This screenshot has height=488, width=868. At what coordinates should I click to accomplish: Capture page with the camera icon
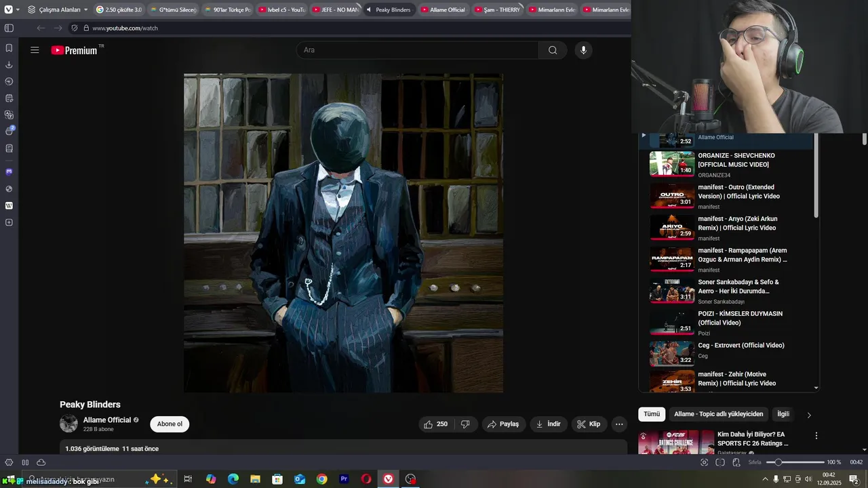point(705,462)
